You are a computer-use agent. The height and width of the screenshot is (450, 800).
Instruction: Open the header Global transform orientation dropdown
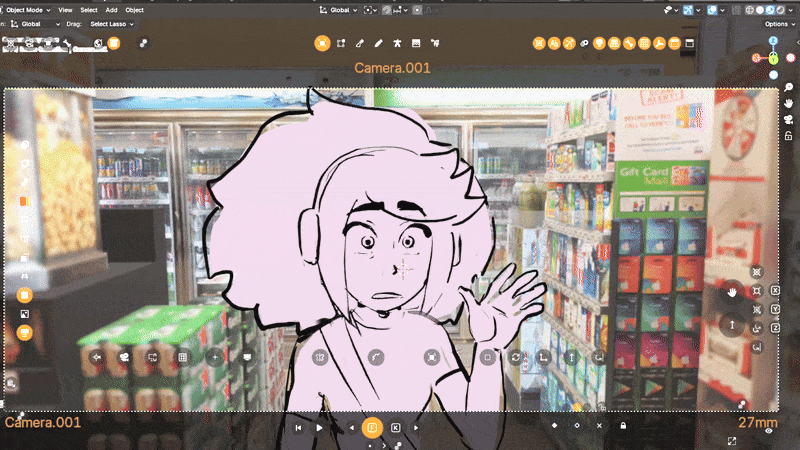click(x=338, y=10)
